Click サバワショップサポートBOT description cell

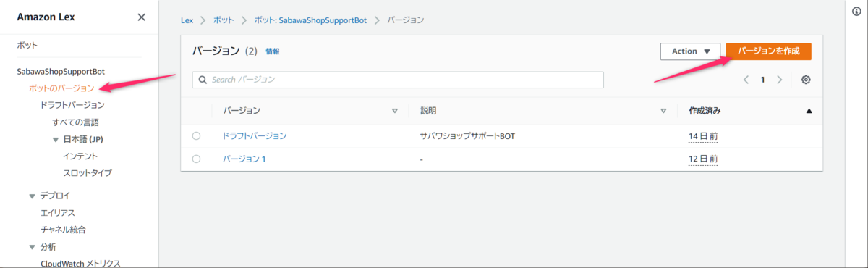point(467,136)
